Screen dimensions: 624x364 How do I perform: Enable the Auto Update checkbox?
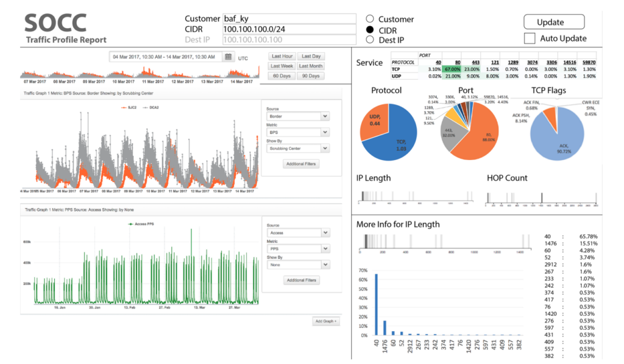click(x=530, y=38)
